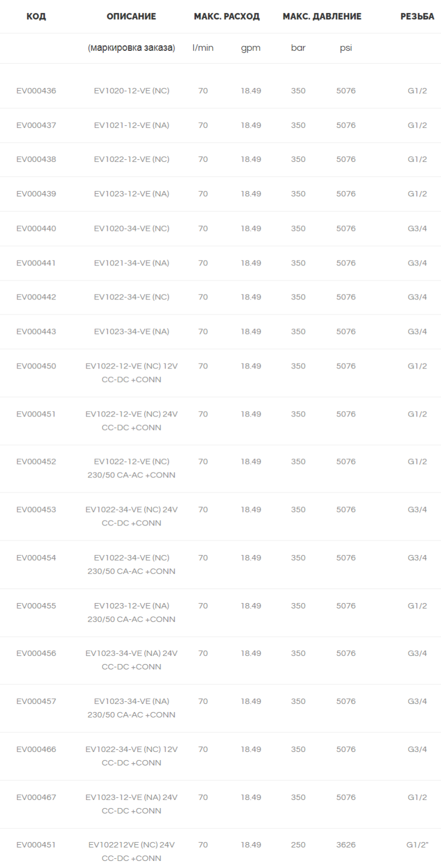Click the МАКС. ДАВЛЕНИЕ column header
441x868 pixels.
coord(322,17)
